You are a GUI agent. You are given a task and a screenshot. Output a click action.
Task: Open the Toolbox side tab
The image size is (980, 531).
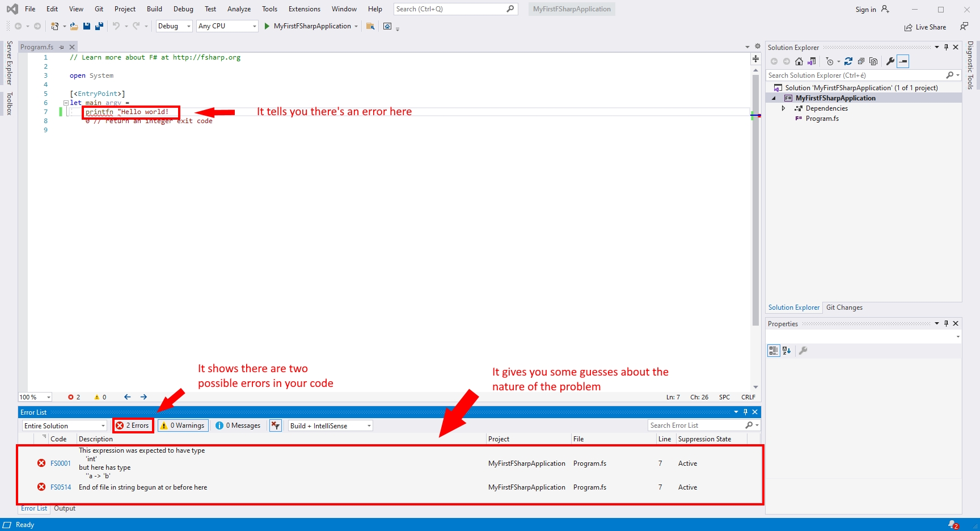coord(9,104)
